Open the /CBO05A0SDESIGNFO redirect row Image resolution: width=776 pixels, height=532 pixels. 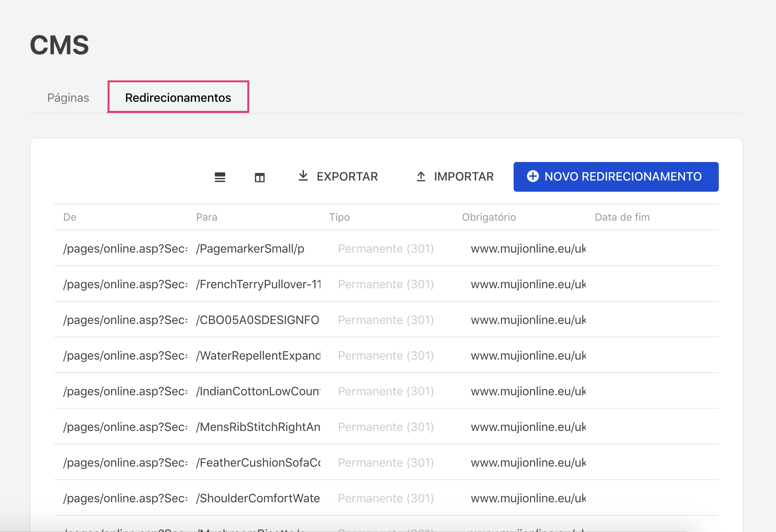(258, 320)
